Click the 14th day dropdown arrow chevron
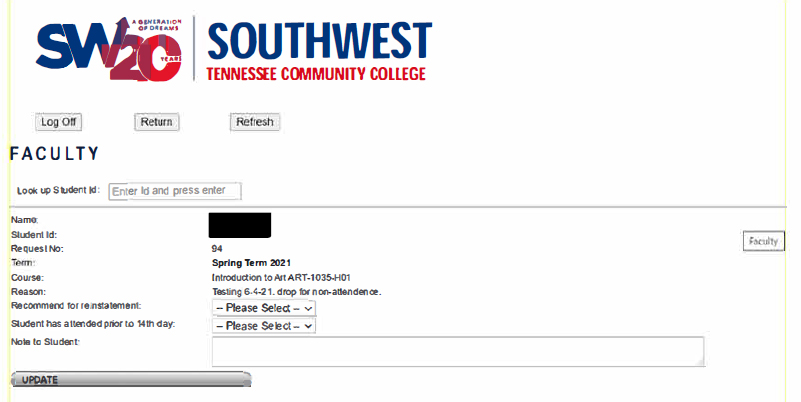Image resolution: width=801 pixels, height=402 pixels. [308, 326]
